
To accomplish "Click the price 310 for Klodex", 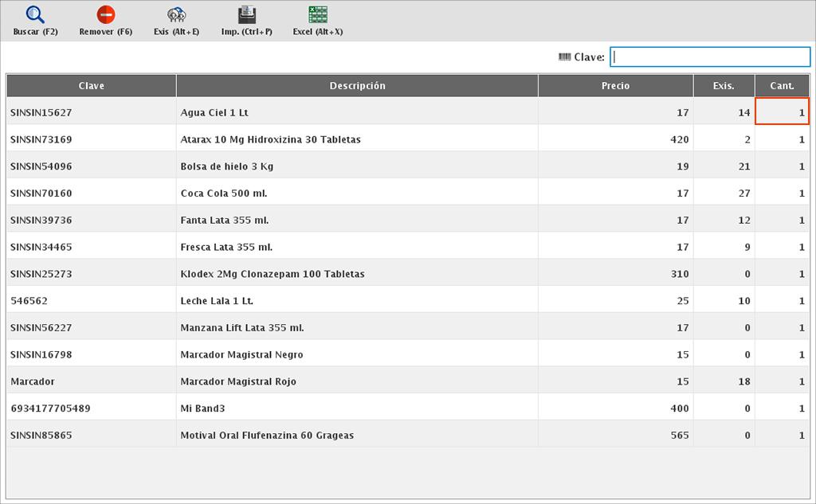I will tap(680, 274).
